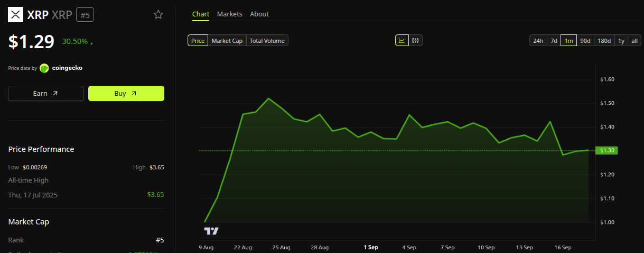Screen dimensions: 644x253
Task: Select the Total Volume data toggle
Action: 267,40
